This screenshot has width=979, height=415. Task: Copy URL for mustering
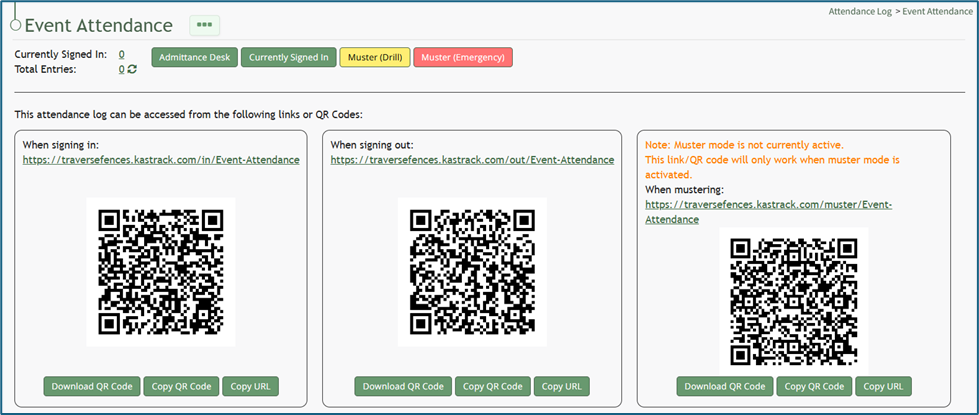883,386
